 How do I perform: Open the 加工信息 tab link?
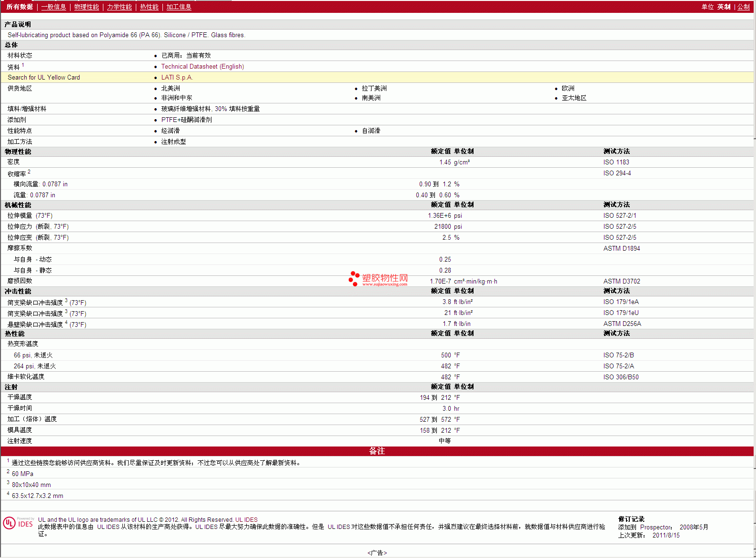pos(179,7)
